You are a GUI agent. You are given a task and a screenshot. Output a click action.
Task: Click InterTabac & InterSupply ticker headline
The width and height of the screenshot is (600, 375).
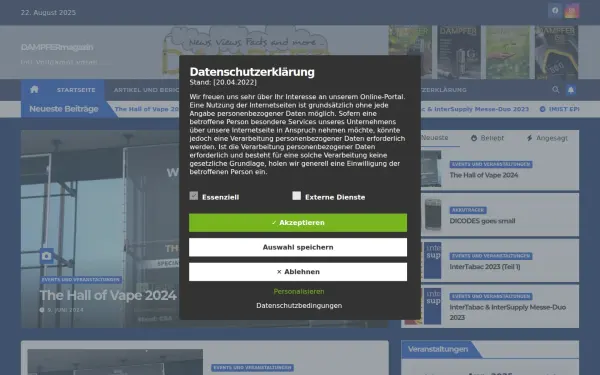pyautogui.click(x=474, y=109)
